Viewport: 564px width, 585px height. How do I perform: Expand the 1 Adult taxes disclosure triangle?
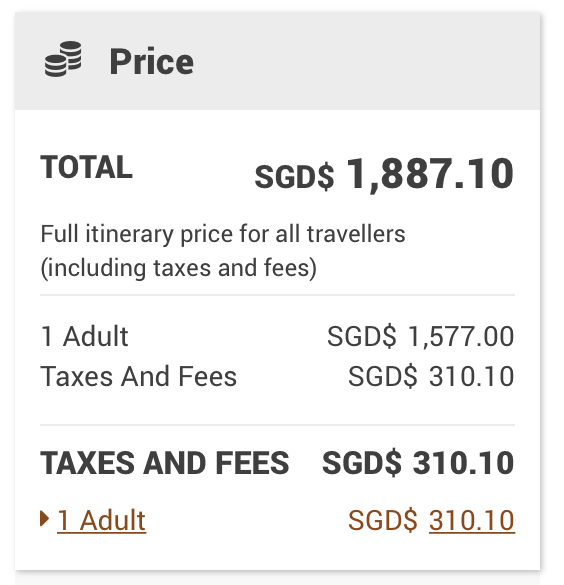tap(44, 519)
